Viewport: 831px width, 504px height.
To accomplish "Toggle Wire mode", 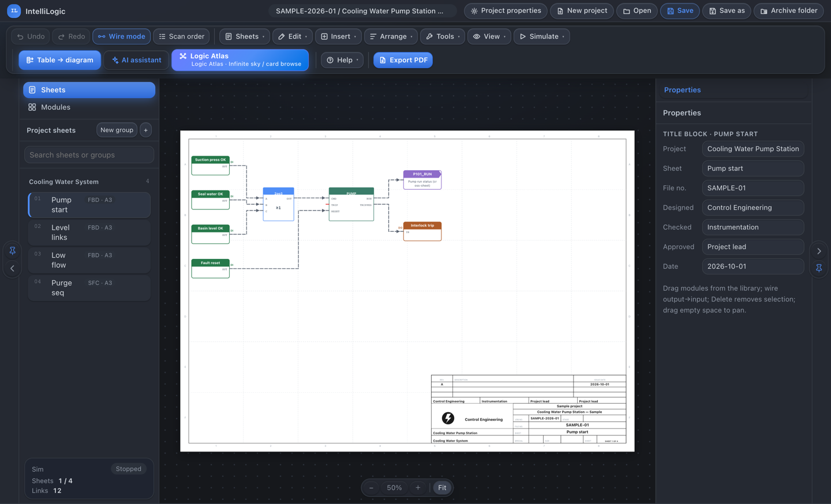I will [121, 36].
